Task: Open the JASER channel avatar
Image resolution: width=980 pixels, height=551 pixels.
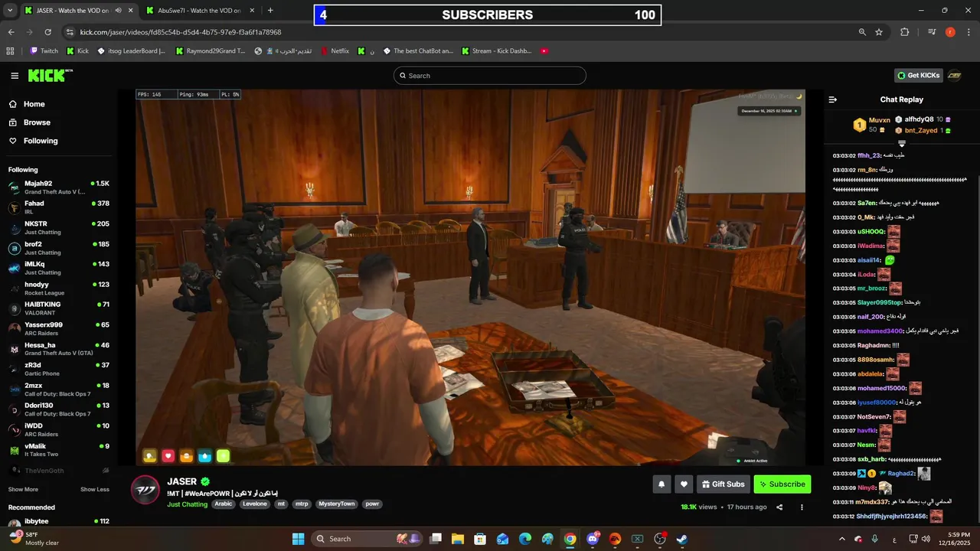Action: click(145, 490)
